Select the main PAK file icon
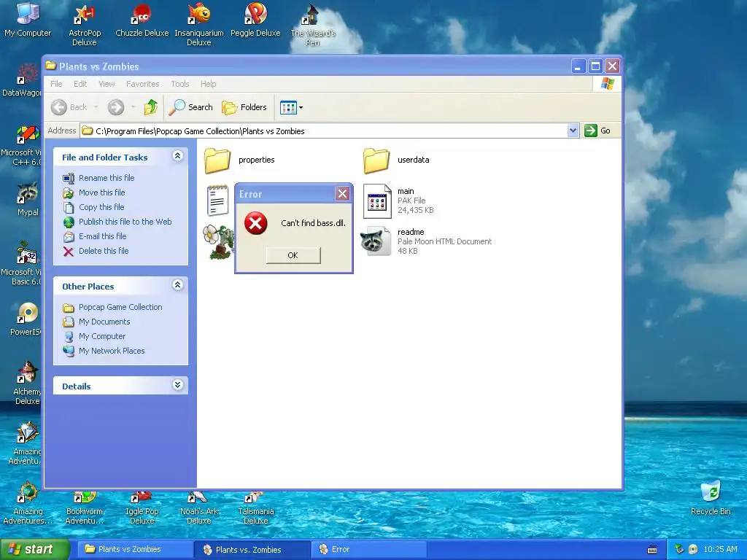Screen dimensions: 747x560 (377, 201)
